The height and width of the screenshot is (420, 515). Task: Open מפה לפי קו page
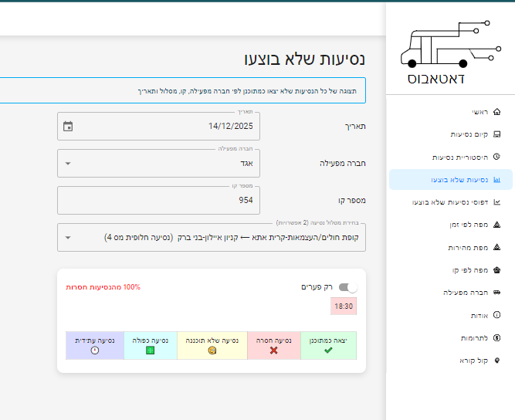(x=451, y=270)
